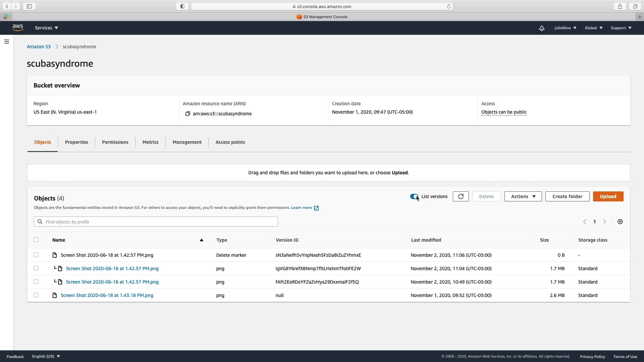Image resolution: width=644 pixels, height=362 pixels.
Task: Click file icon of version IgVG8Y6refXBNmp7fltLHxhmTfo0FE2W row
Action: click(x=60, y=269)
